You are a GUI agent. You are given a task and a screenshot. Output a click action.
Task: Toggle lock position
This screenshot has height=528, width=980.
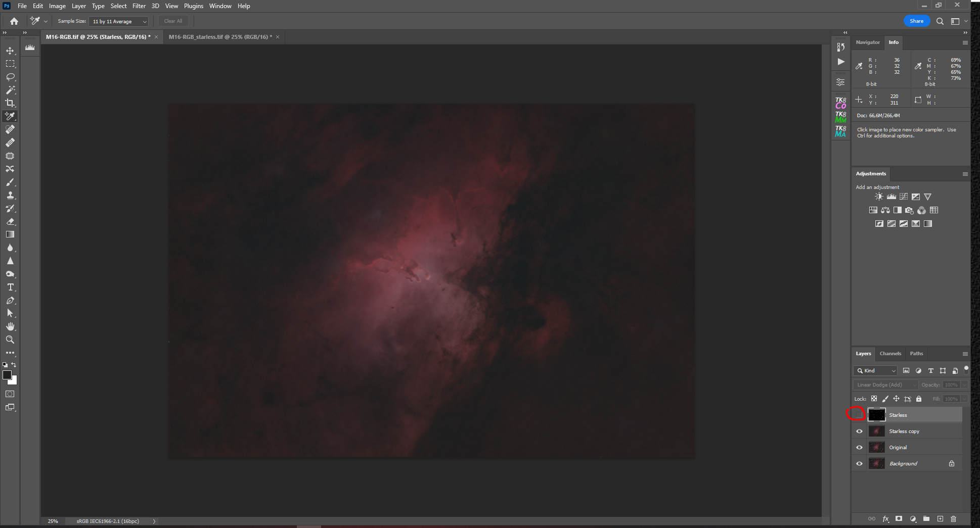[x=896, y=399]
